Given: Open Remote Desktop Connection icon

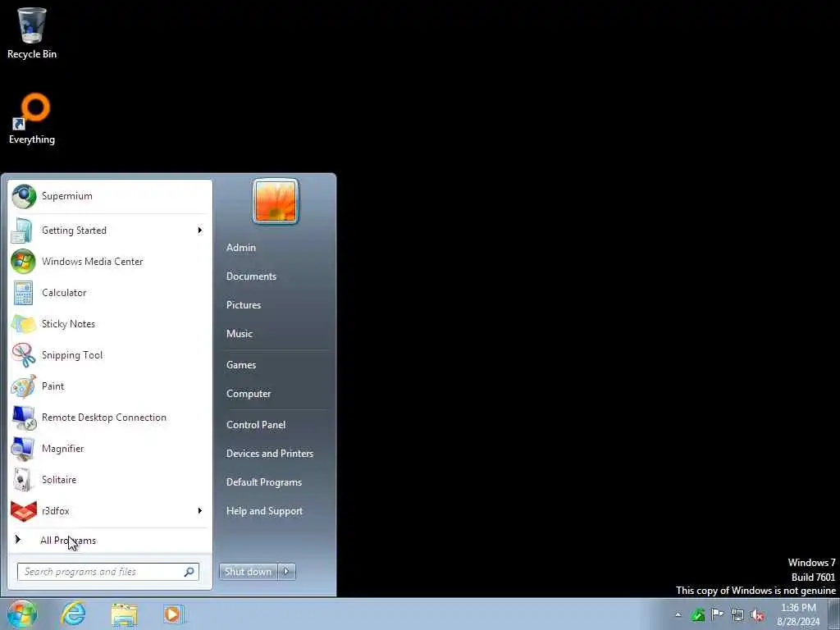Looking at the screenshot, I should pos(23,418).
